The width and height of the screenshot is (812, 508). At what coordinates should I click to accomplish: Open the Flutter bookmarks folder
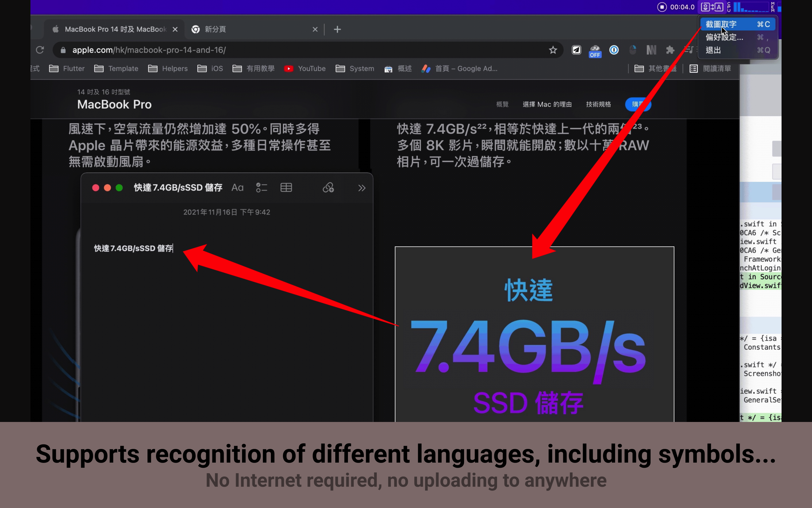[x=66, y=69]
